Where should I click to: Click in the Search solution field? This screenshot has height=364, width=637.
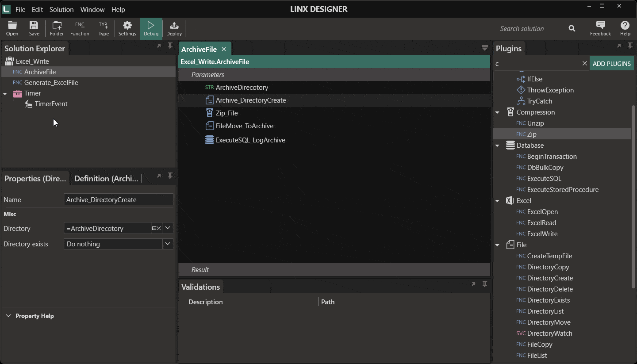pos(533,28)
